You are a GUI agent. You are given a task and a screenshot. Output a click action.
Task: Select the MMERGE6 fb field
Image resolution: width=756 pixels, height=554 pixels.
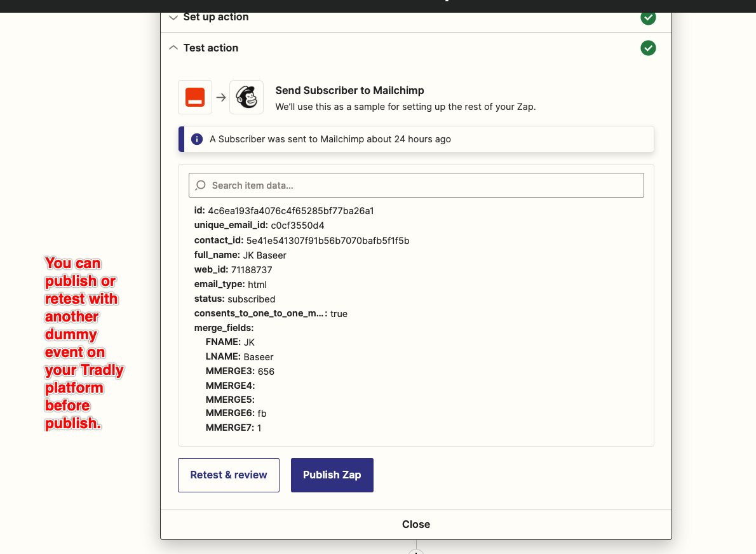236,414
